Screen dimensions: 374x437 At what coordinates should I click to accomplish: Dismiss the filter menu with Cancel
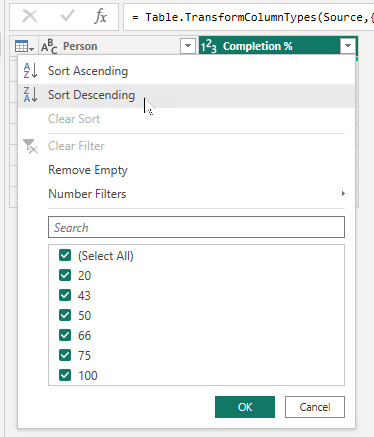(x=315, y=407)
